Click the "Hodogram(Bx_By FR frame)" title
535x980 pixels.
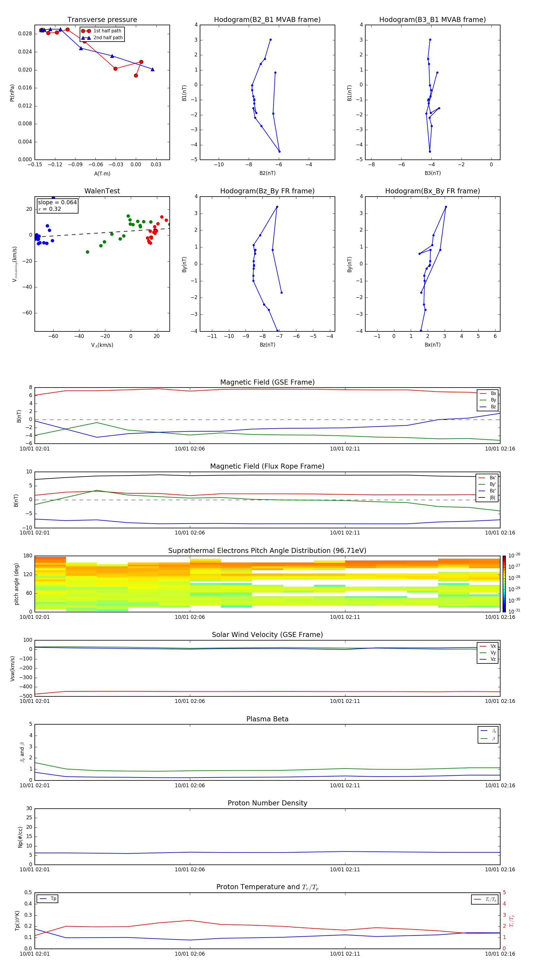click(x=432, y=191)
